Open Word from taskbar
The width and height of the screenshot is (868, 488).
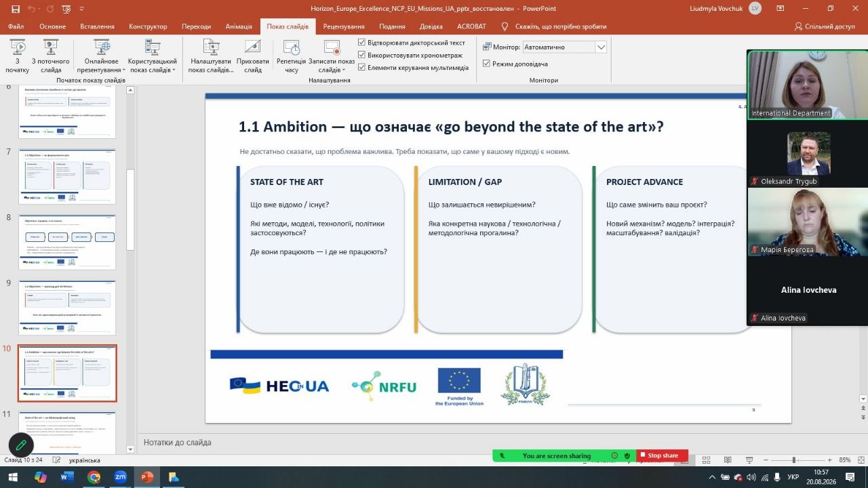[x=66, y=476]
